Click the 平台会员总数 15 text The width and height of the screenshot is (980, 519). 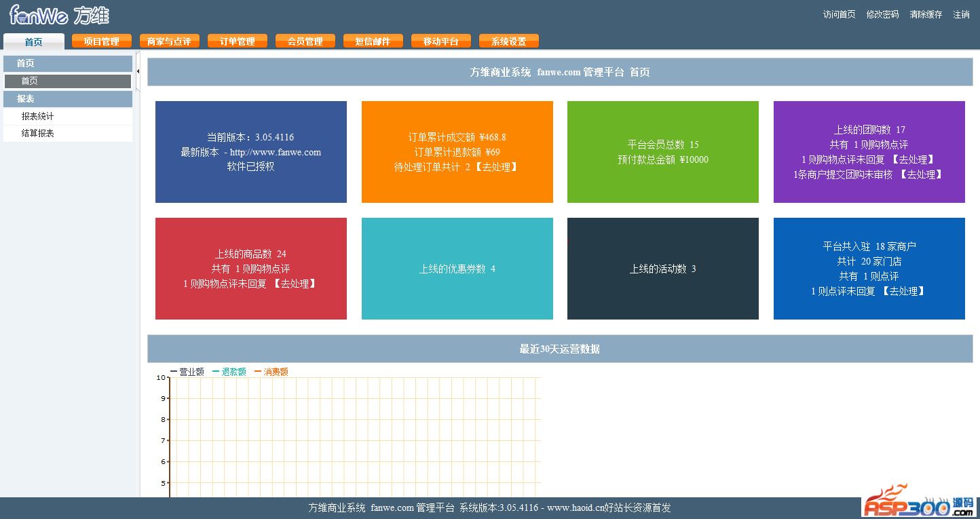[663, 145]
